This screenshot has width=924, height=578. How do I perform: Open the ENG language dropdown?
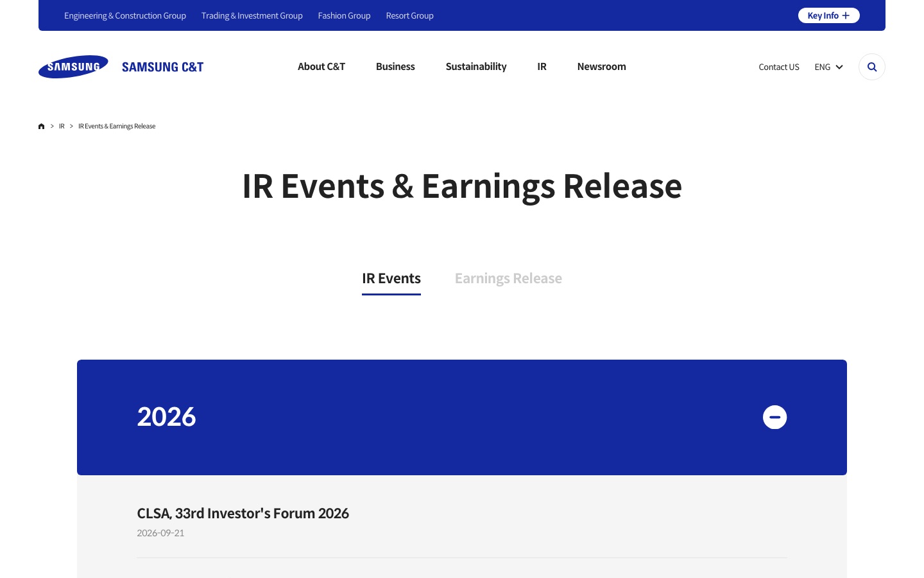pyautogui.click(x=828, y=67)
